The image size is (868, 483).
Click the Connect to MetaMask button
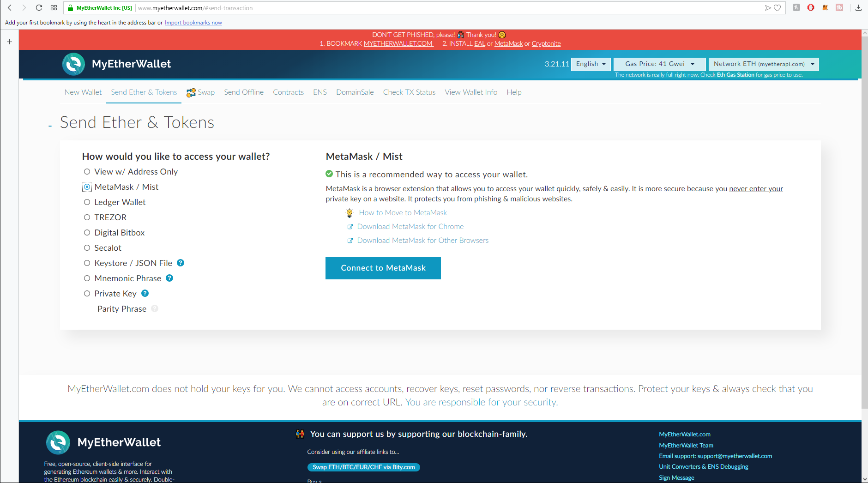point(383,268)
